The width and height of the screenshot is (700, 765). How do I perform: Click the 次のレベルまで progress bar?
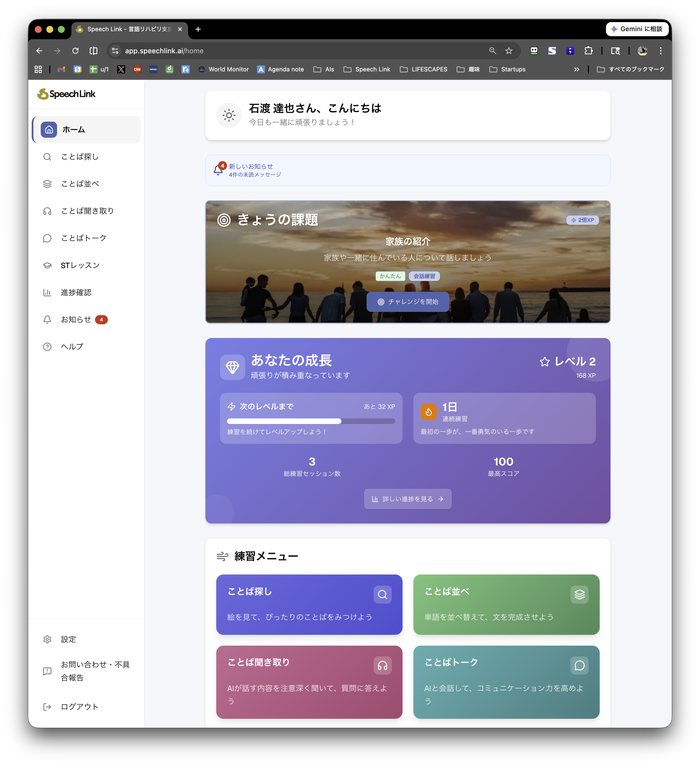pyautogui.click(x=311, y=421)
